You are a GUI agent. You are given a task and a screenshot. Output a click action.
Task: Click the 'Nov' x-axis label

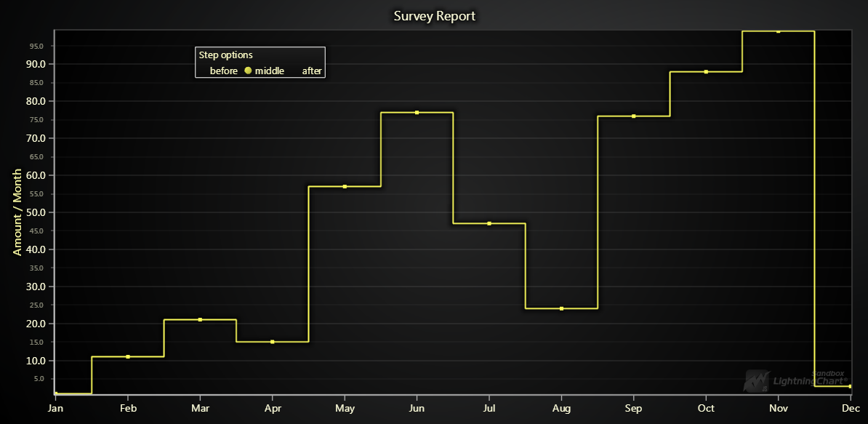tap(779, 409)
